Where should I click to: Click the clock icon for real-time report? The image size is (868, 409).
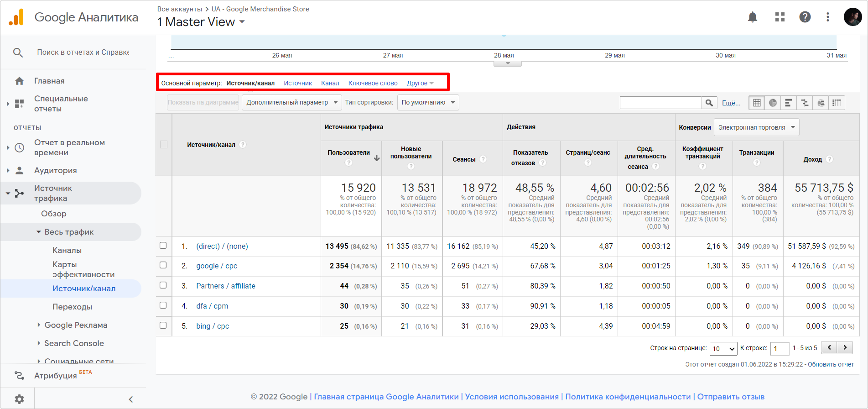19,147
